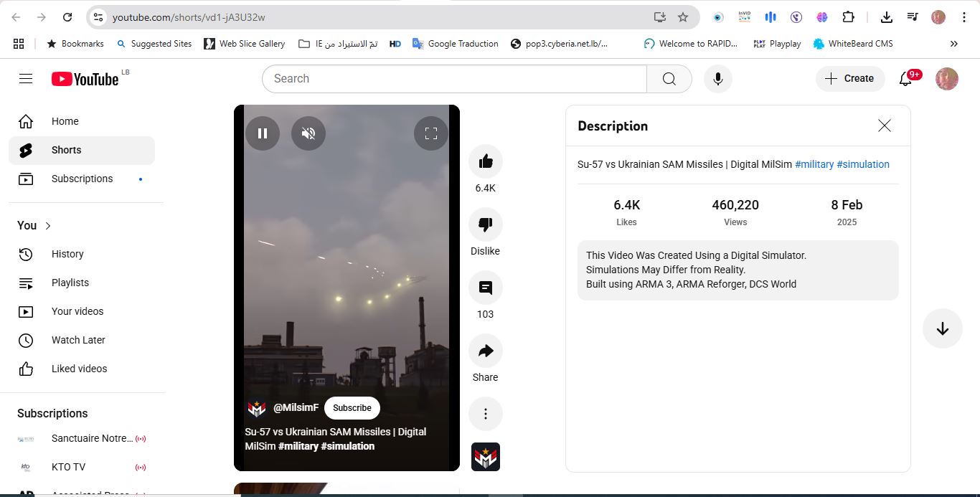This screenshot has height=497, width=980.
Task: Like the Short with thumbs up
Action: 486,161
